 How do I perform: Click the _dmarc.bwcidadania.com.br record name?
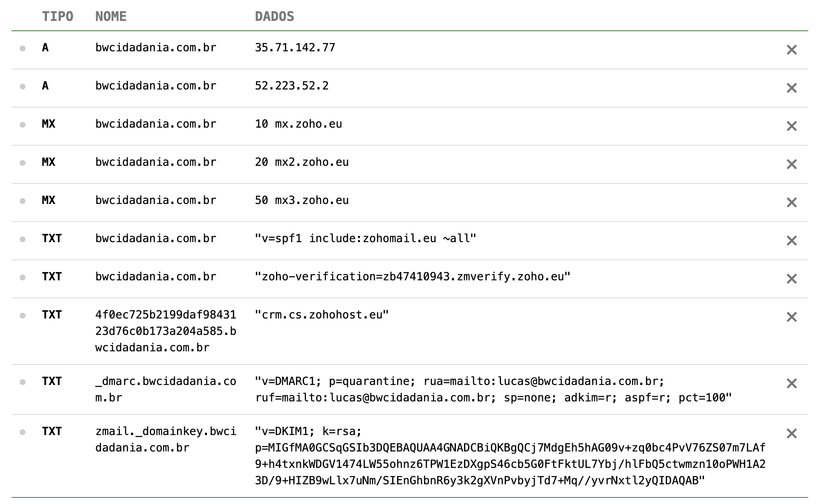click(x=166, y=389)
